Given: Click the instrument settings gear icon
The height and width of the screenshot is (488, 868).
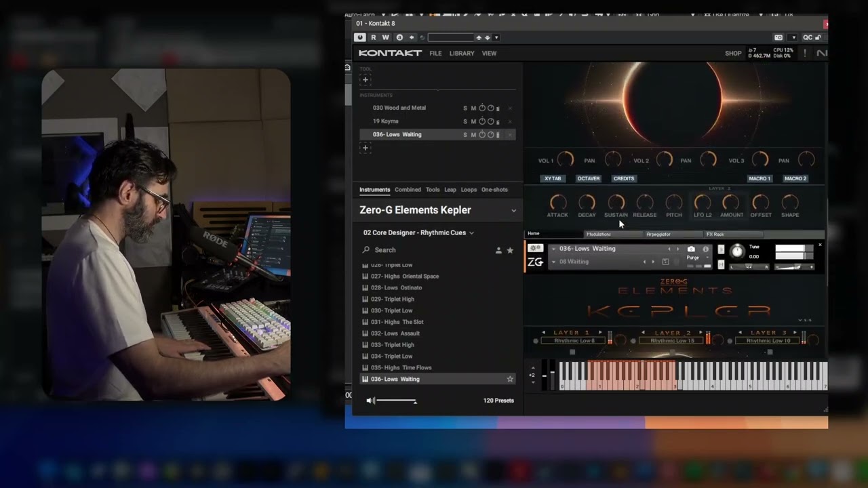Looking at the screenshot, I should (535, 249).
